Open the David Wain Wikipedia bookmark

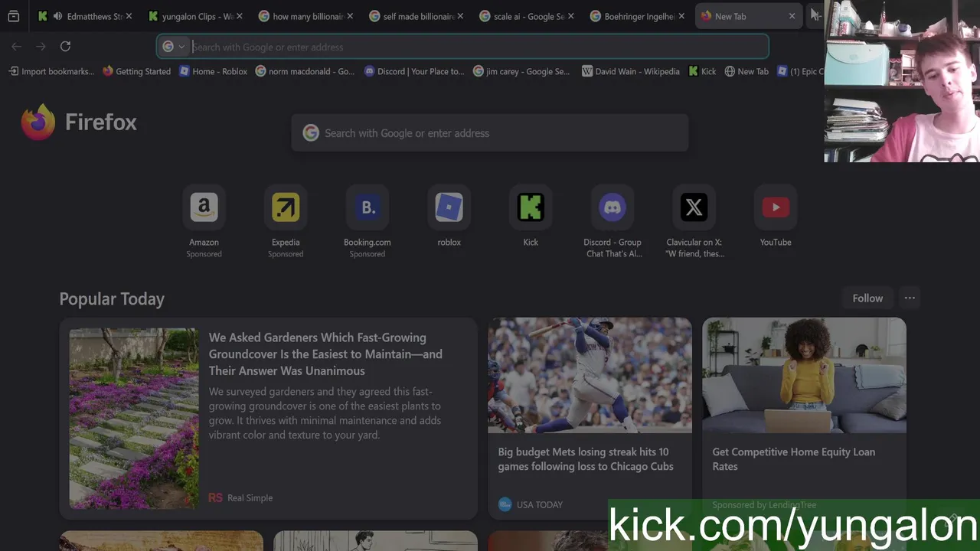[631, 71]
